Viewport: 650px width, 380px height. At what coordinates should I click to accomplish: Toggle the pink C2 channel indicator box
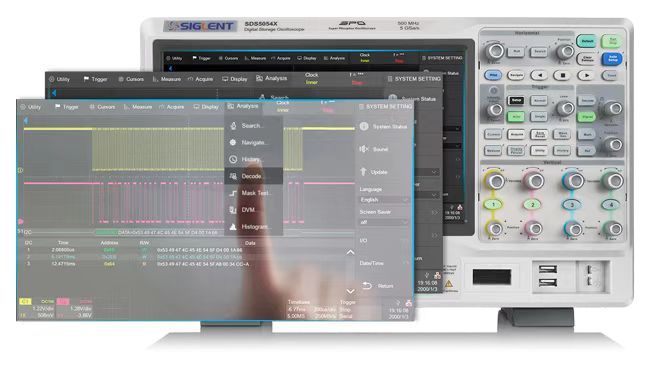click(x=63, y=302)
